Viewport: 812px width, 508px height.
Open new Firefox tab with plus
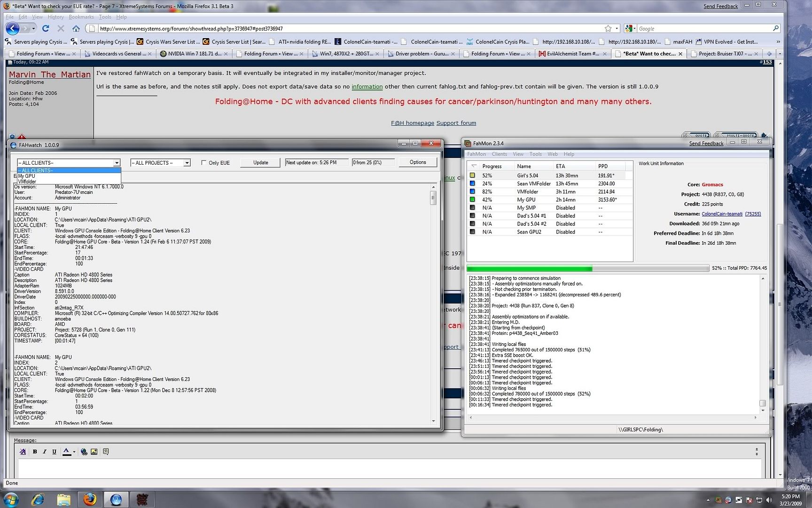(x=769, y=54)
